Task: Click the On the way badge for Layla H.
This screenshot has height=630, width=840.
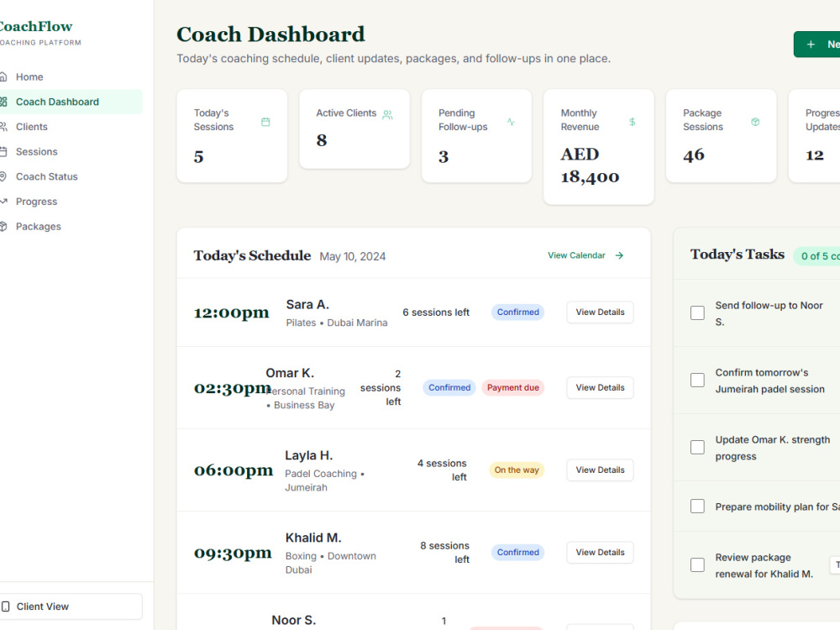Action: click(x=517, y=470)
